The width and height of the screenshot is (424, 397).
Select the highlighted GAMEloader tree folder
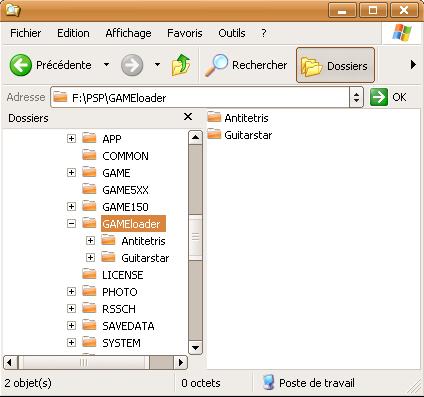point(133,224)
